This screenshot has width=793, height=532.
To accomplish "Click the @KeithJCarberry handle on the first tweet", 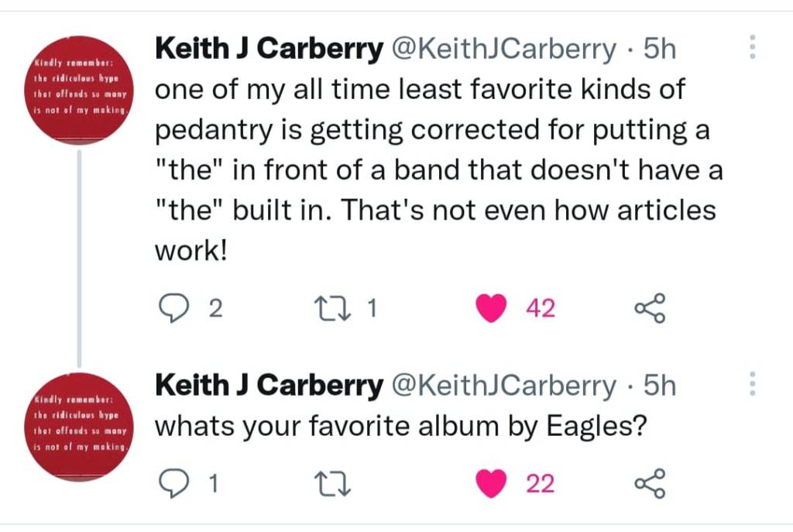I will [504, 49].
